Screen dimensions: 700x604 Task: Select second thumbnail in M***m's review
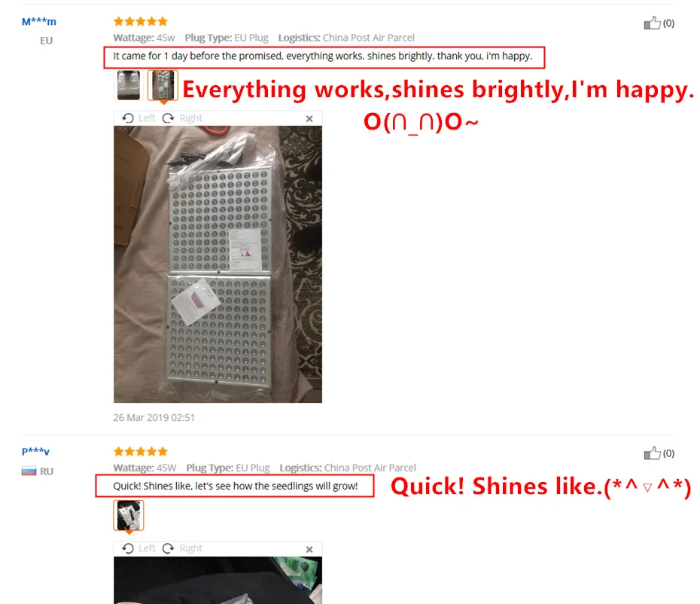coord(163,85)
